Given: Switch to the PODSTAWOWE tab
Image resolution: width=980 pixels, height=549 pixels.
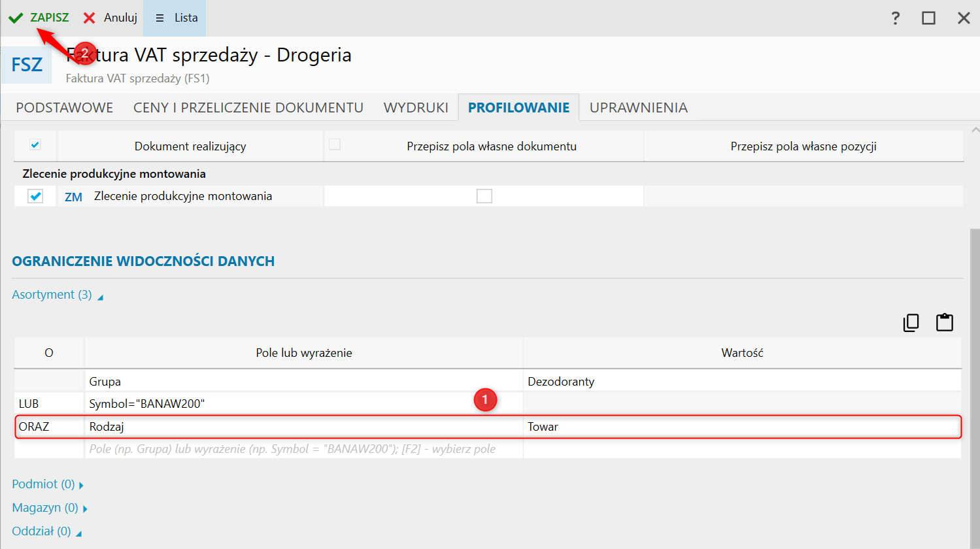Looking at the screenshot, I should click(x=65, y=108).
